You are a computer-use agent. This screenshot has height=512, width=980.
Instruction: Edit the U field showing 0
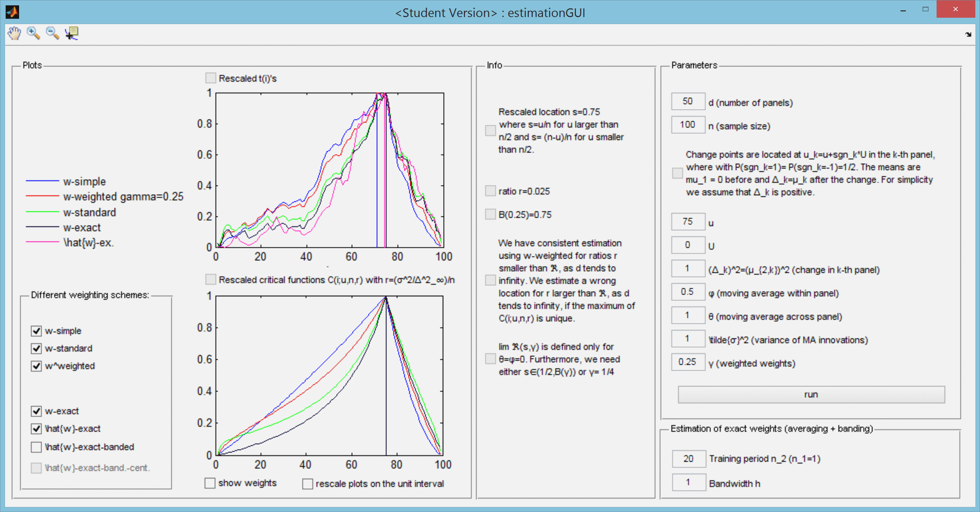point(688,245)
